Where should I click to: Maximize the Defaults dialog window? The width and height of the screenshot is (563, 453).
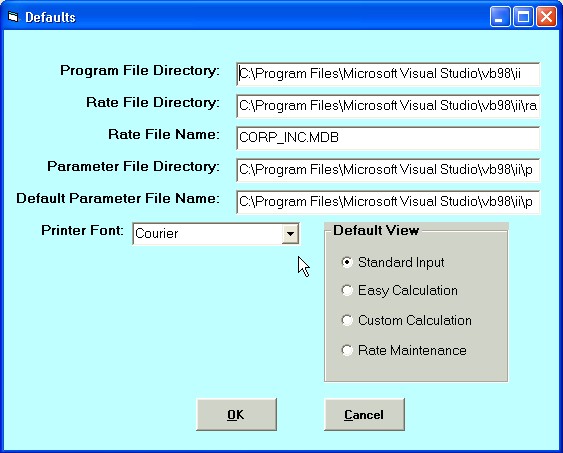coord(523,17)
